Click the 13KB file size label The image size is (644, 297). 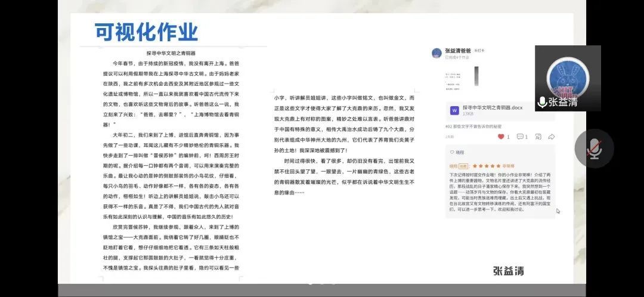click(x=468, y=114)
